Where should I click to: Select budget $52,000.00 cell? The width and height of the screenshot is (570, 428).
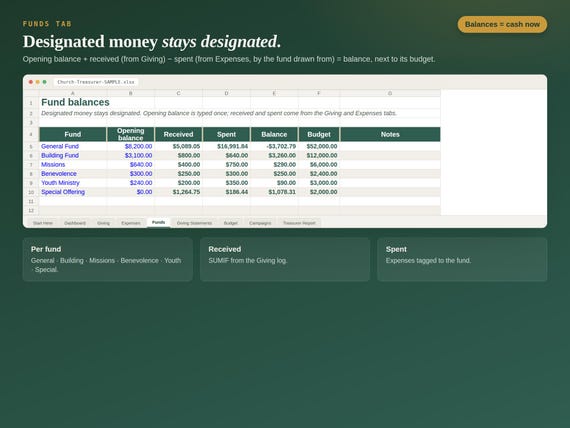(319, 146)
